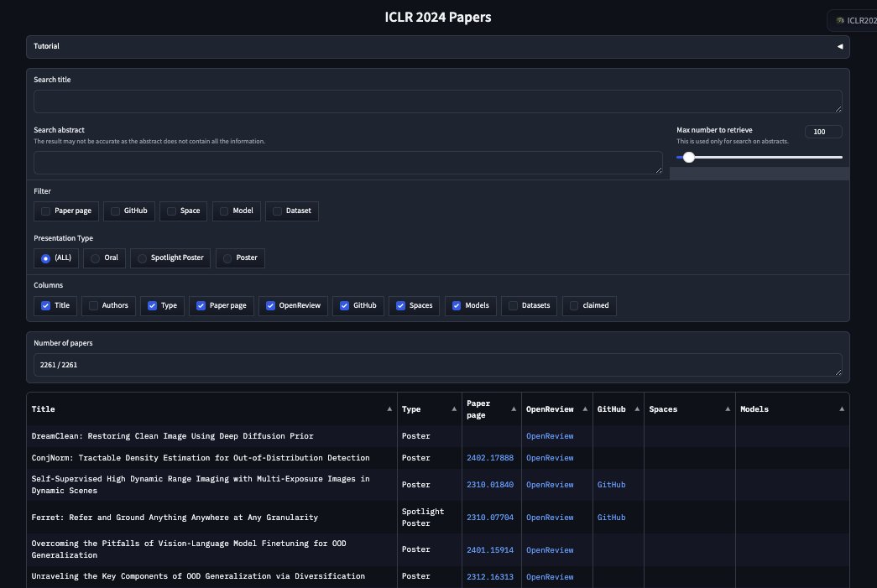Open OpenReview link for Unraveling OOD paper
Screen dimensions: 877x588
(550, 577)
